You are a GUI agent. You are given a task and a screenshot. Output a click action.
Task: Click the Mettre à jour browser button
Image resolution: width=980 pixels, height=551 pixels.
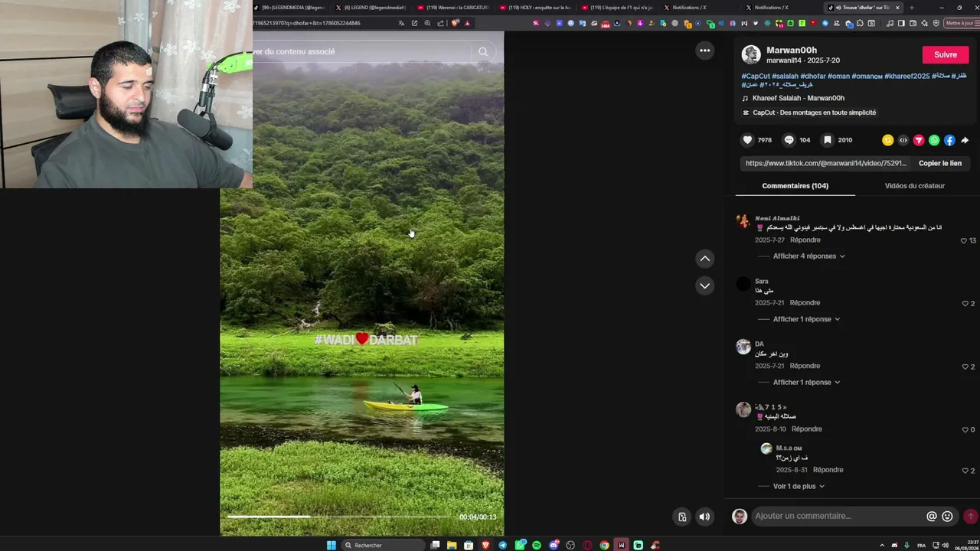[962, 23]
